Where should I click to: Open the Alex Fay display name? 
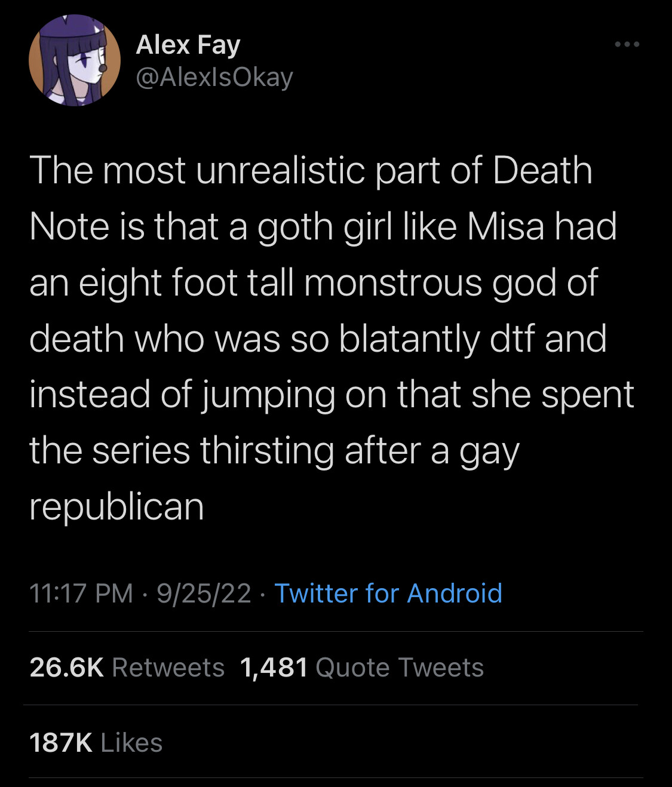[x=188, y=45]
